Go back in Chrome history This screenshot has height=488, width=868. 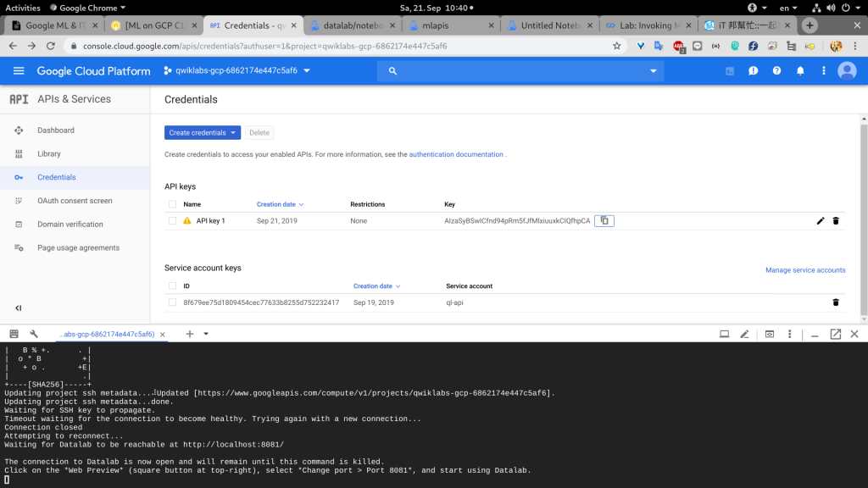(x=13, y=46)
